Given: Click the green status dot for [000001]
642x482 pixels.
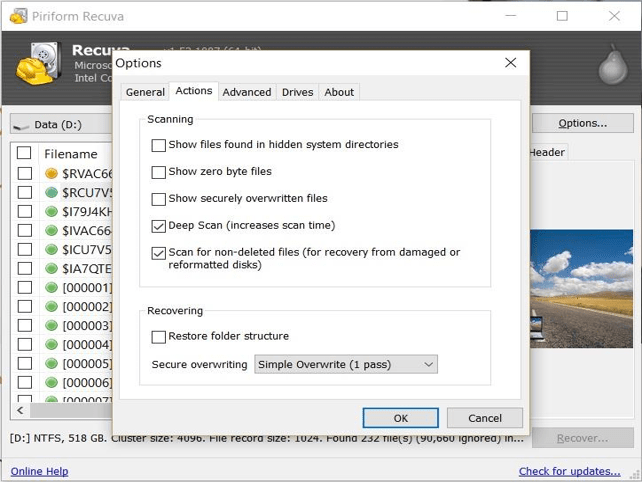Looking at the screenshot, I should coord(52,288).
